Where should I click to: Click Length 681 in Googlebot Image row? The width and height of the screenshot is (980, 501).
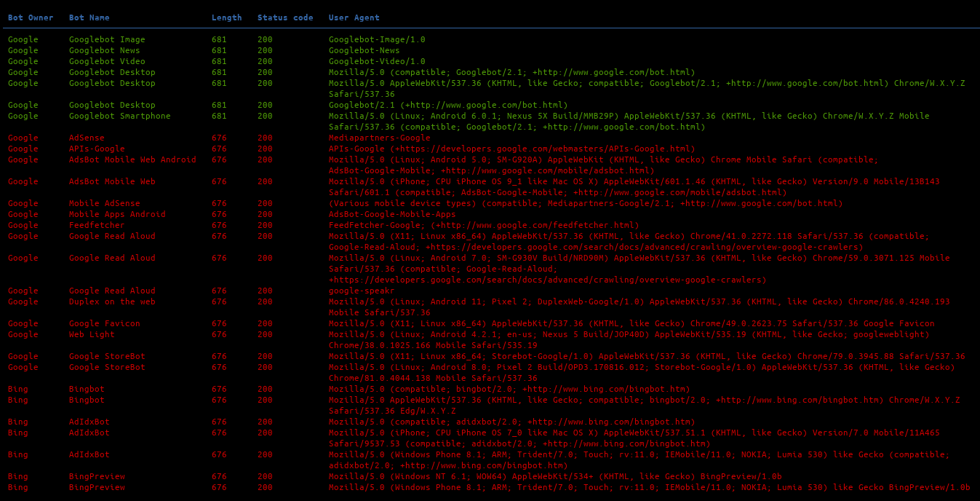tap(219, 39)
